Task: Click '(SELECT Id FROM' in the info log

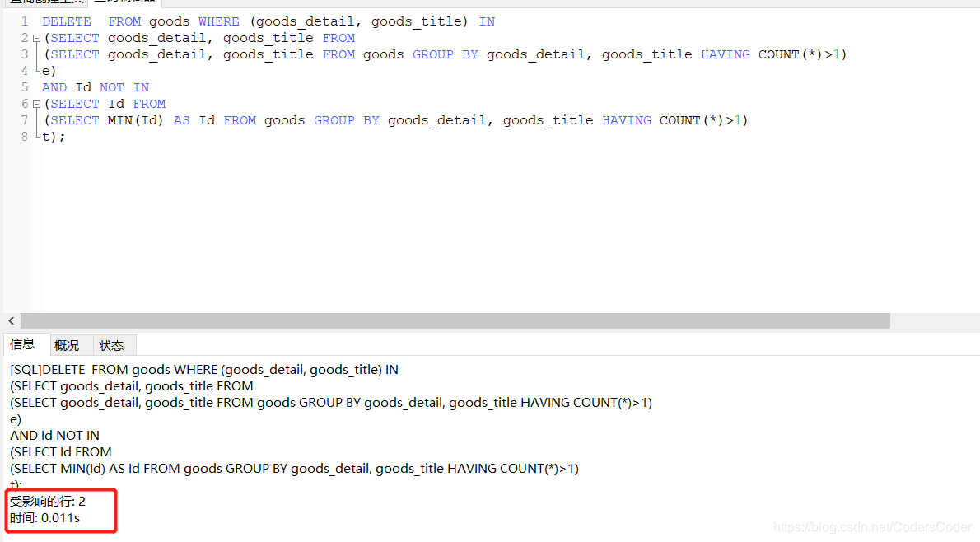Action: (61, 451)
